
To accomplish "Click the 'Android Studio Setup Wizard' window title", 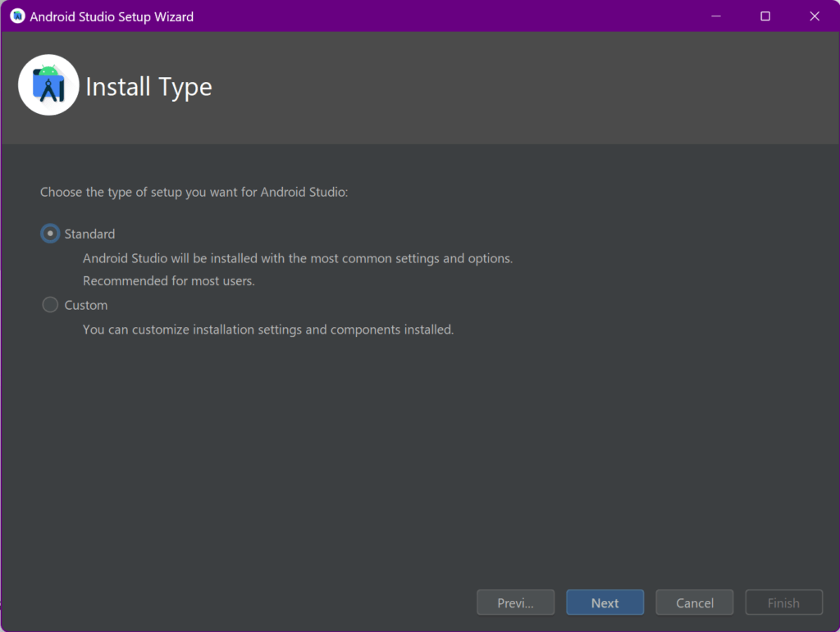I will tap(112, 16).
